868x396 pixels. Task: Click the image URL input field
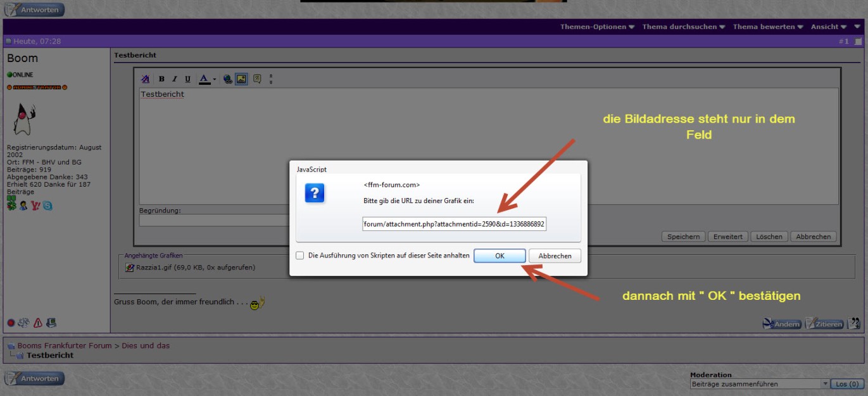[454, 224]
